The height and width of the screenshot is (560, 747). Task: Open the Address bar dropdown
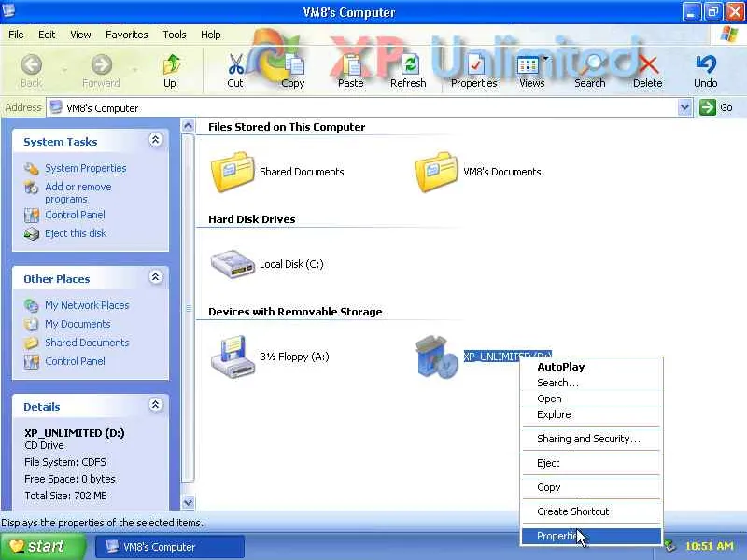click(x=684, y=107)
